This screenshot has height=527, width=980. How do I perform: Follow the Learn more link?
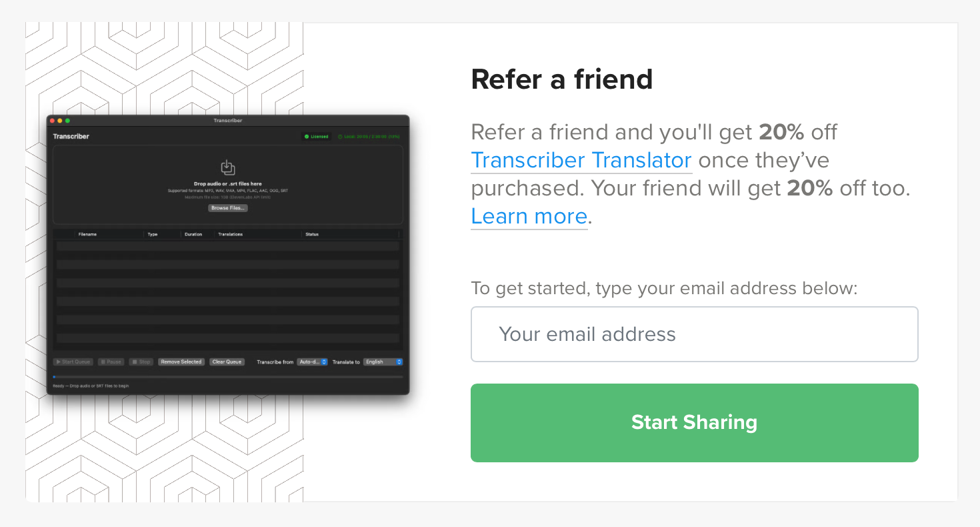(x=529, y=217)
